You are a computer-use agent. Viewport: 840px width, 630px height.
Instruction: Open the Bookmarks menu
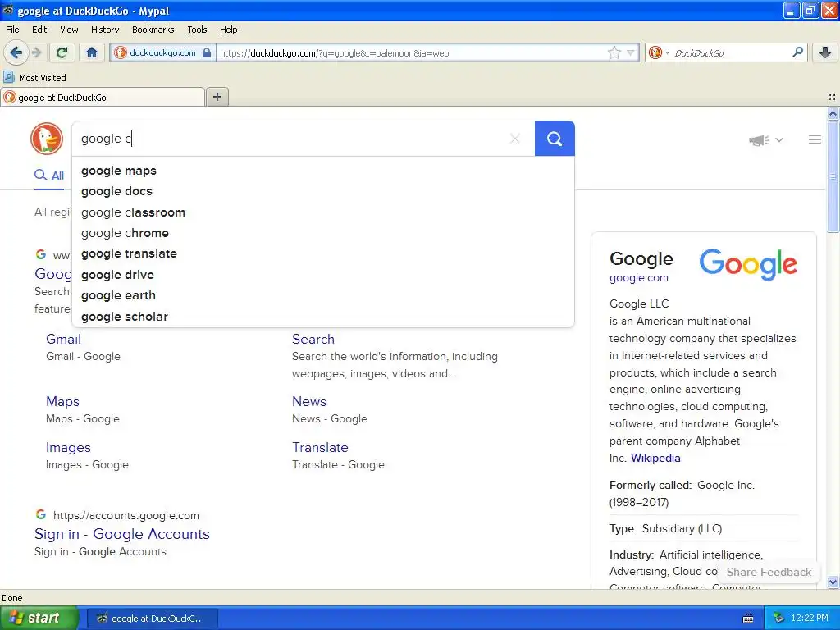pyautogui.click(x=153, y=30)
